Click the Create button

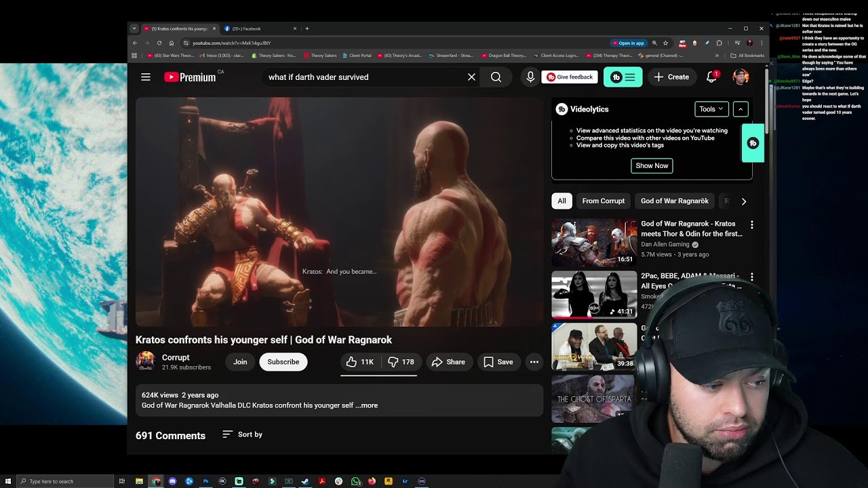pos(671,77)
